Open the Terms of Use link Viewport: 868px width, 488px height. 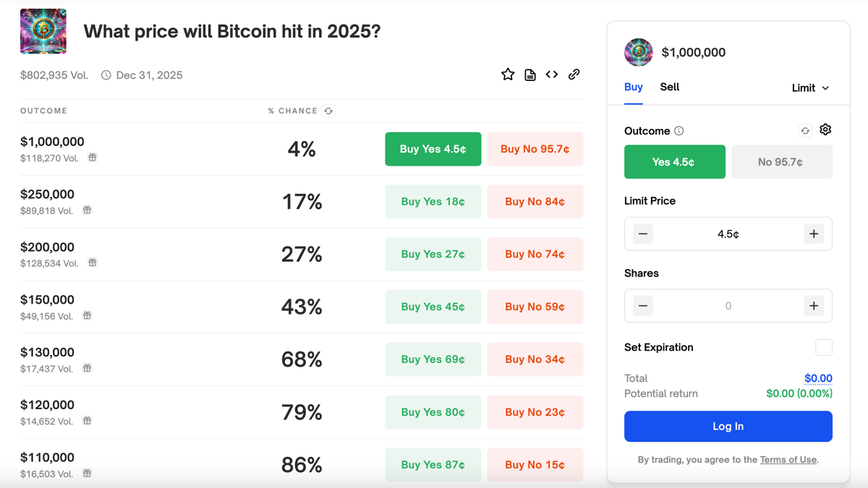788,459
